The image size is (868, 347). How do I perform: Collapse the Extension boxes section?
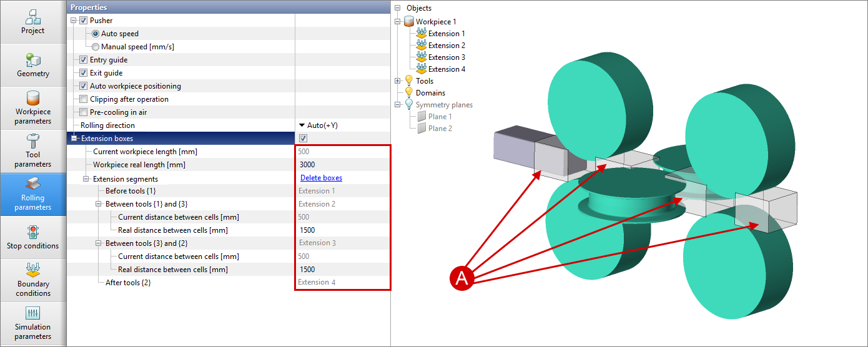(x=74, y=139)
